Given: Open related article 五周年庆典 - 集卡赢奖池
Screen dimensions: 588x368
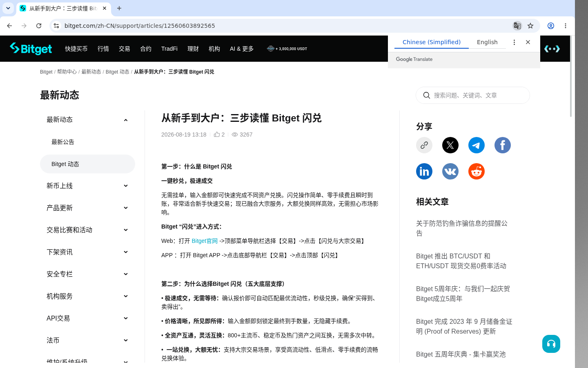Looking at the screenshot, I should (x=461, y=354).
